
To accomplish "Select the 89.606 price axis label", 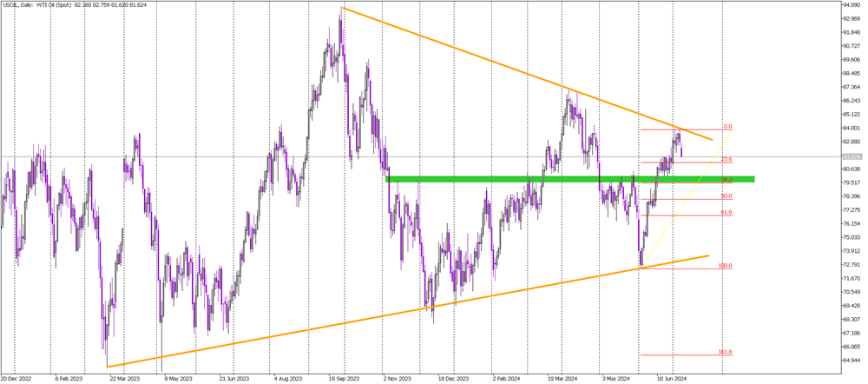I will pyautogui.click(x=851, y=60).
